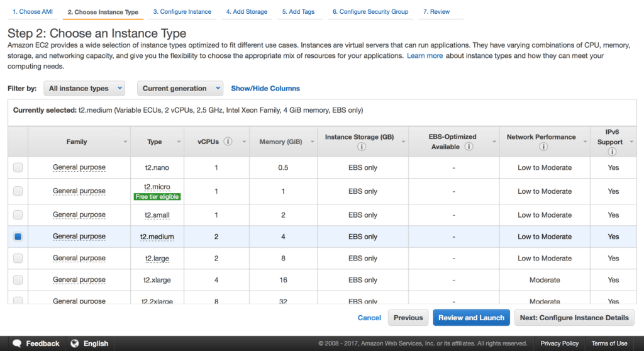Click the Show/Hide Columns link
The height and width of the screenshot is (351, 644).
click(x=265, y=88)
